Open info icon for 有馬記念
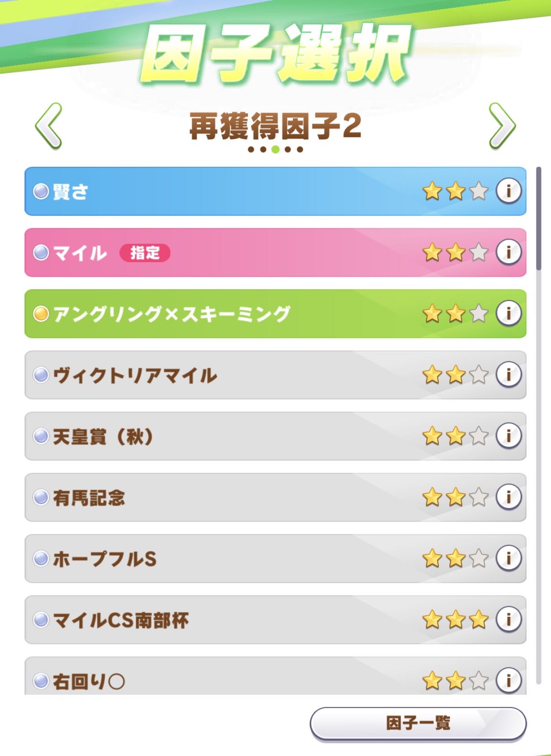 click(509, 497)
